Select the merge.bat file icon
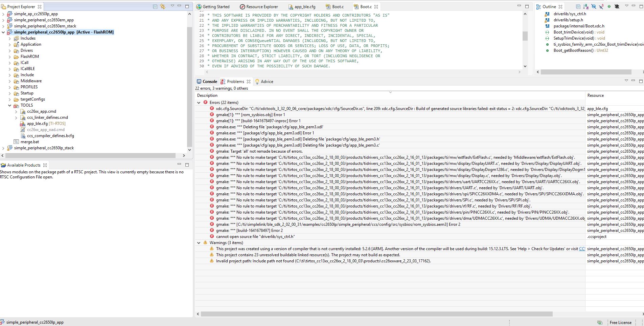644x326 pixels. click(16, 142)
